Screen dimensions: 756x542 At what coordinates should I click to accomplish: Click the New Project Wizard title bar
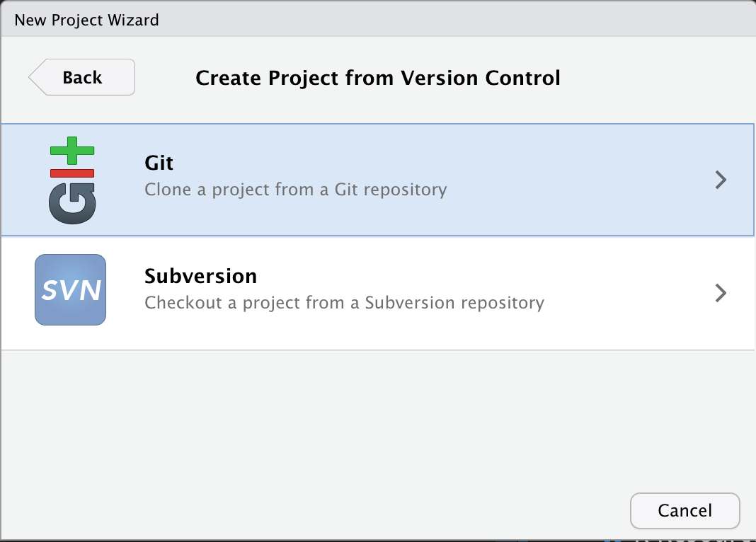click(x=378, y=19)
